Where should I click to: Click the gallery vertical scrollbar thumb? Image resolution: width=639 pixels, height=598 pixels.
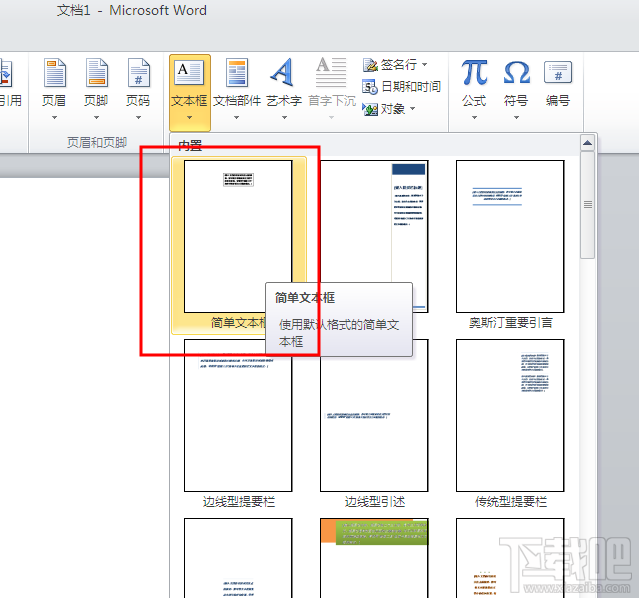click(x=587, y=205)
